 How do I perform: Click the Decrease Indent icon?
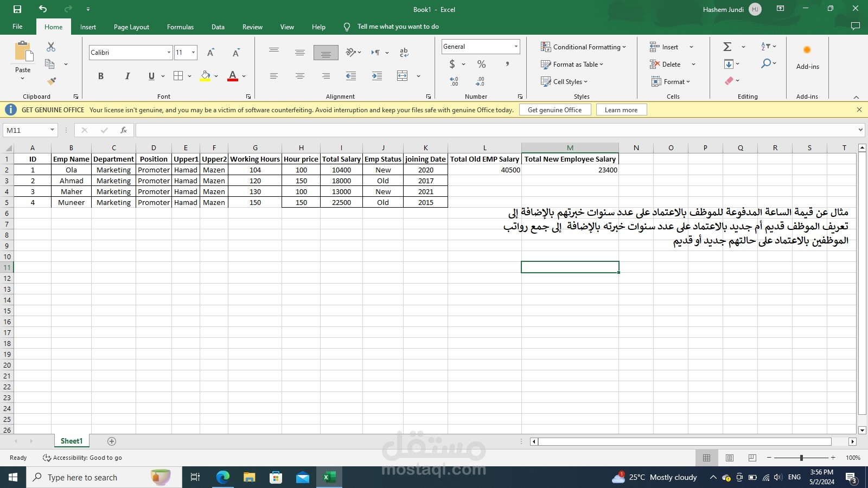(351, 76)
